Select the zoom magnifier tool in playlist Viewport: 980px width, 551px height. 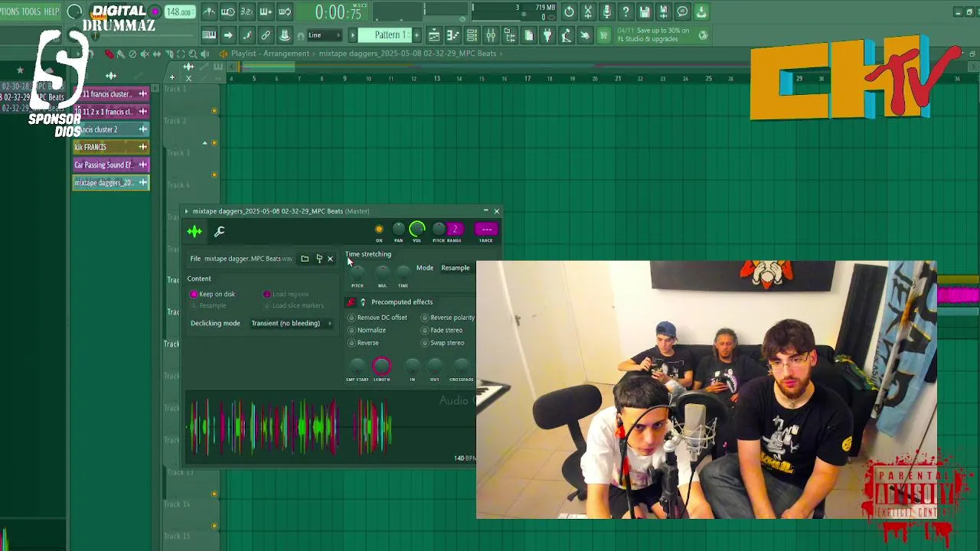[x=193, y=54]
